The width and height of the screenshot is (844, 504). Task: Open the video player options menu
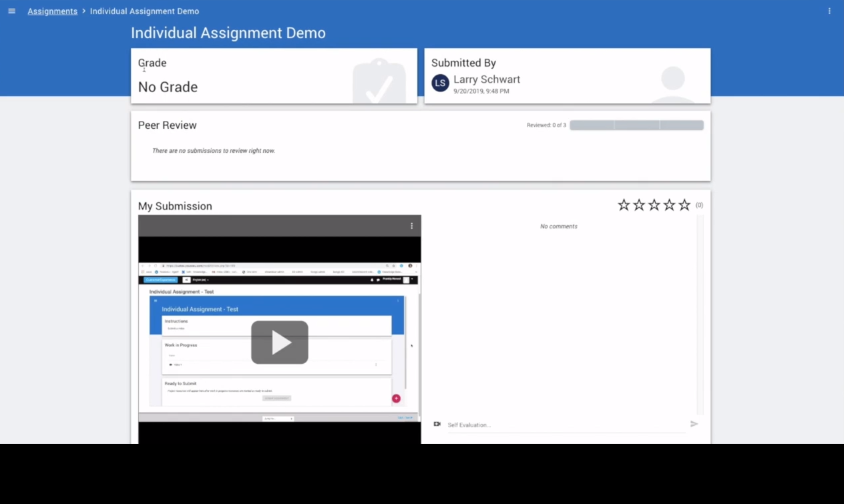click(x=411, y=226)
